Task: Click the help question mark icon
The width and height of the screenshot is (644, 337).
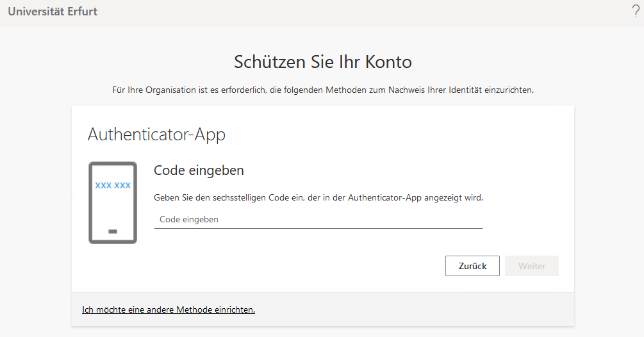Action: 635,11
